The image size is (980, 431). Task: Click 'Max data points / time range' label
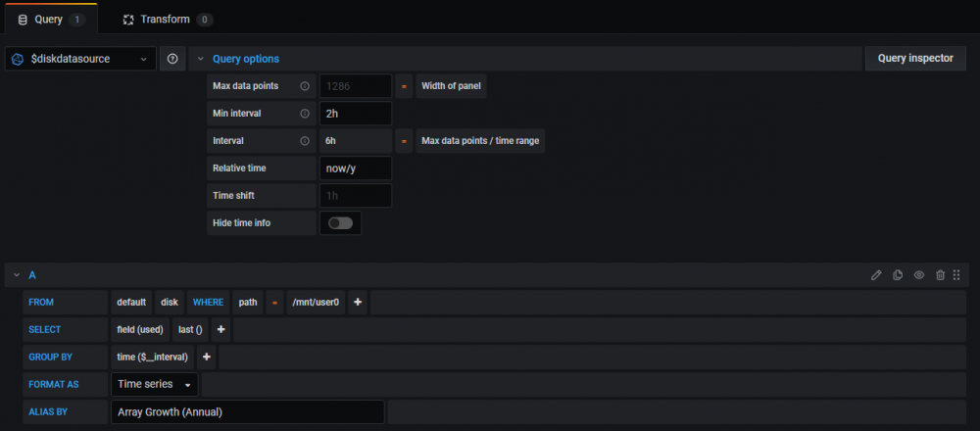click(x=480, y=141)
